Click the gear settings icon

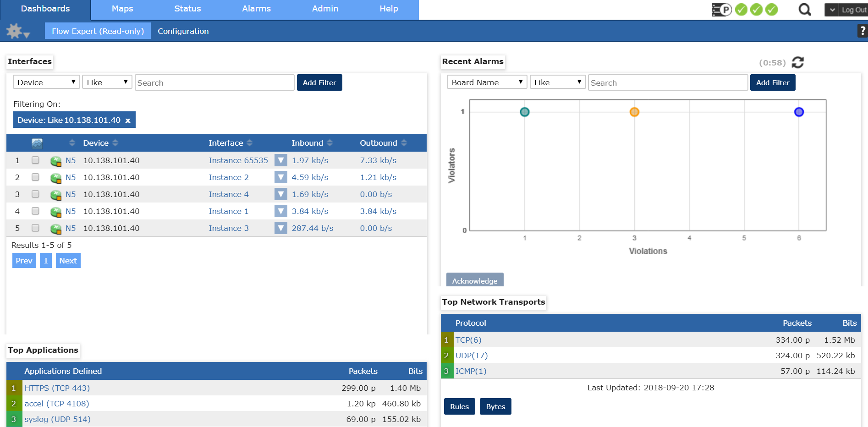click(15, 31)
